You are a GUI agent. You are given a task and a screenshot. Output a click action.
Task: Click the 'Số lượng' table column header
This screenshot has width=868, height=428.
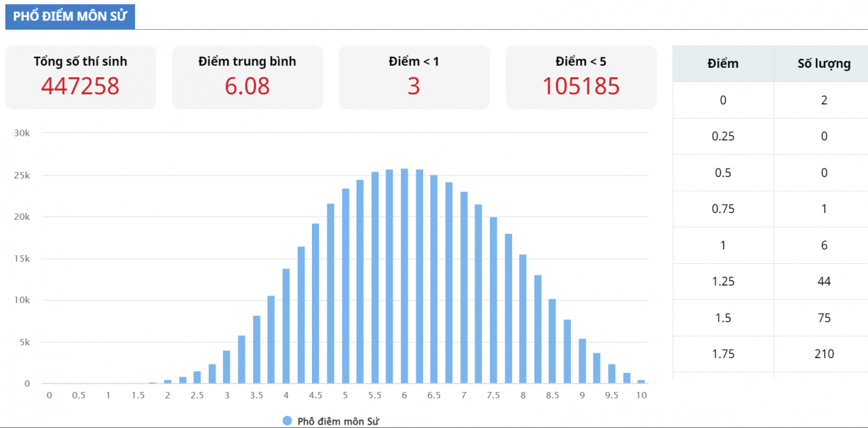824,64
